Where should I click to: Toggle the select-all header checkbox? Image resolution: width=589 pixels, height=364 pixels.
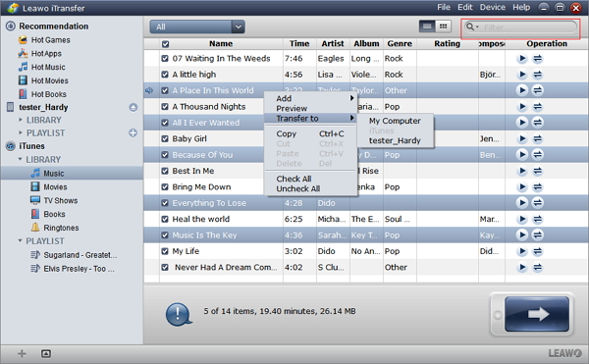165,44
